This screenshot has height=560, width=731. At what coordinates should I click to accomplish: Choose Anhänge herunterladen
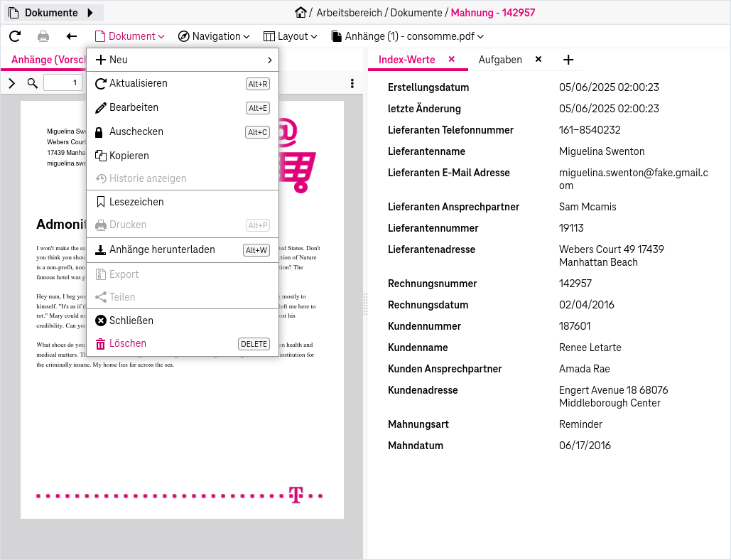[x=183, y=250]
